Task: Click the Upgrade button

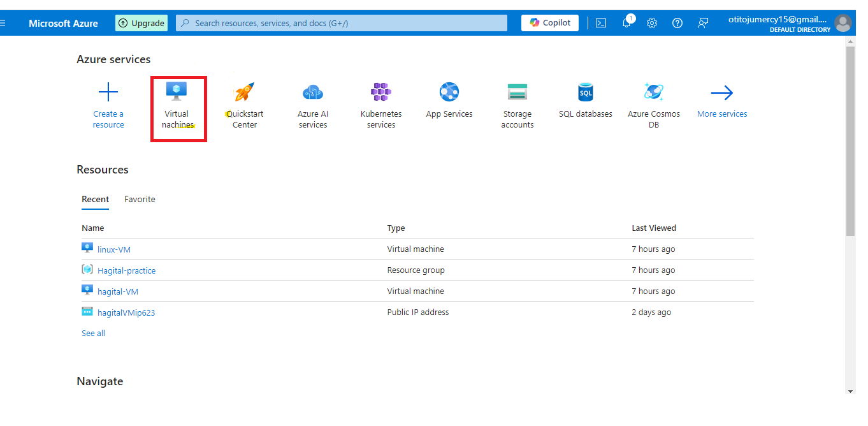Action: click(x=141, y=23)
